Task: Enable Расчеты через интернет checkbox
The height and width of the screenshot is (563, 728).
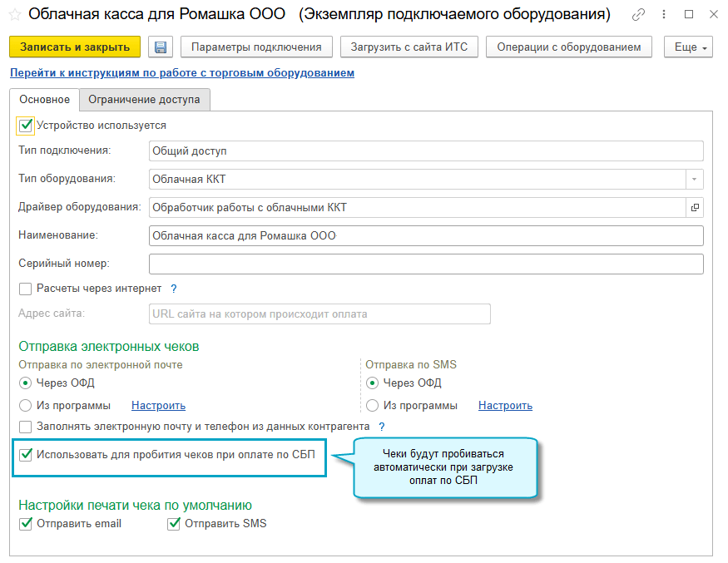Action: [26, 289]
